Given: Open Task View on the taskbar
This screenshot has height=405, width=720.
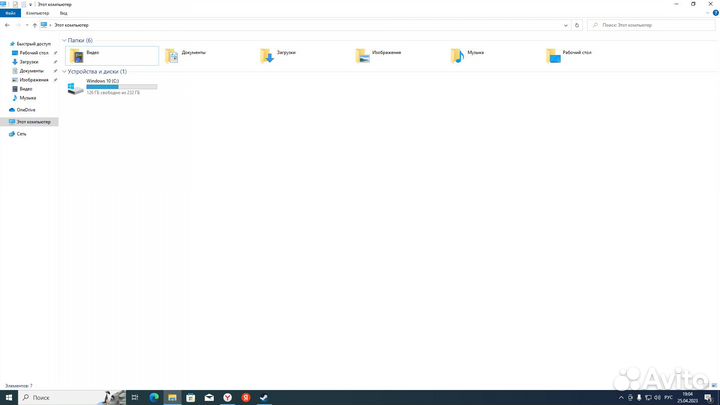Looking at the screenshot, I should tap(135, 398).
